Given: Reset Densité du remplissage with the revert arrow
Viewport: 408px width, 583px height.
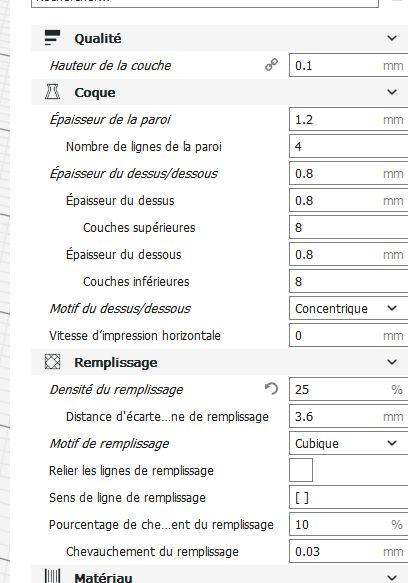Looking at the screenshot, I should click(x=272, y=389).
